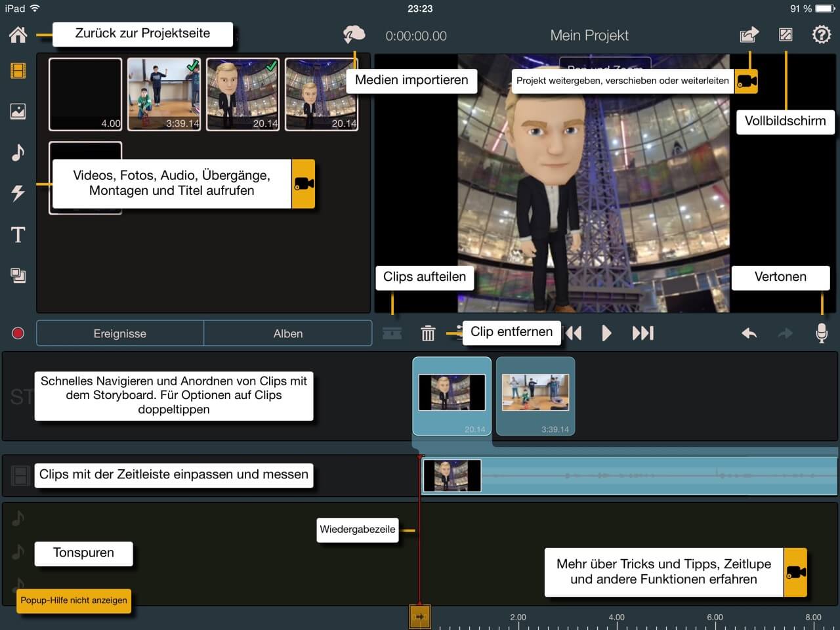Tap the cloud media import icon
Image resolution: width=840 pixels, height=630 pixels.
coord(354,35)
